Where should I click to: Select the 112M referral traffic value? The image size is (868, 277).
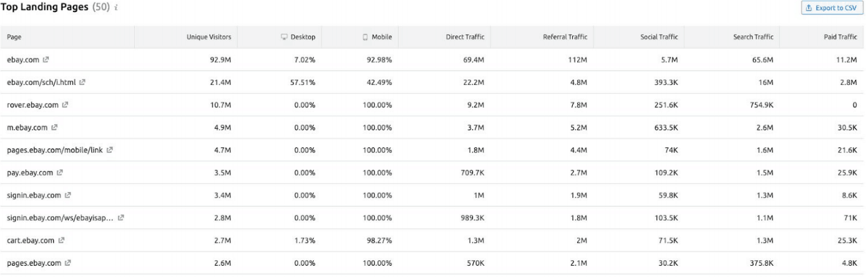[x=578, y=60]
